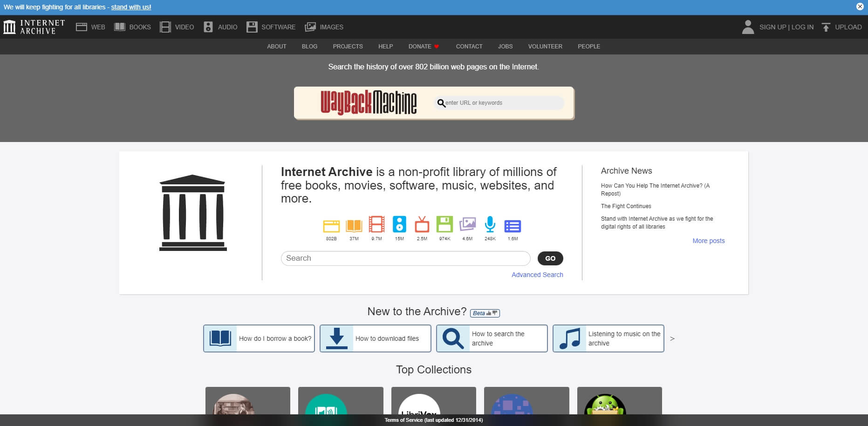868x426 pixels.
Task: Click the texts icon showing 37M items
Action: click(354, 226)
